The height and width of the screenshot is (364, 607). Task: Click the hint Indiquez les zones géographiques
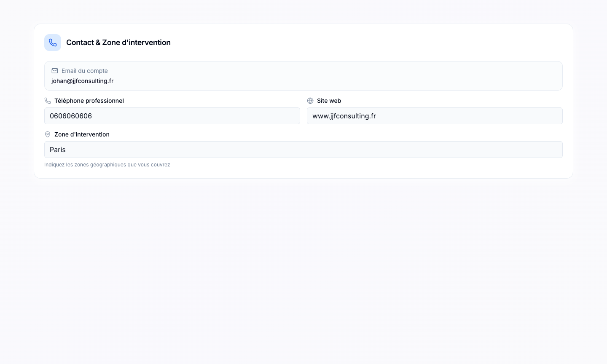coord(107,165)
